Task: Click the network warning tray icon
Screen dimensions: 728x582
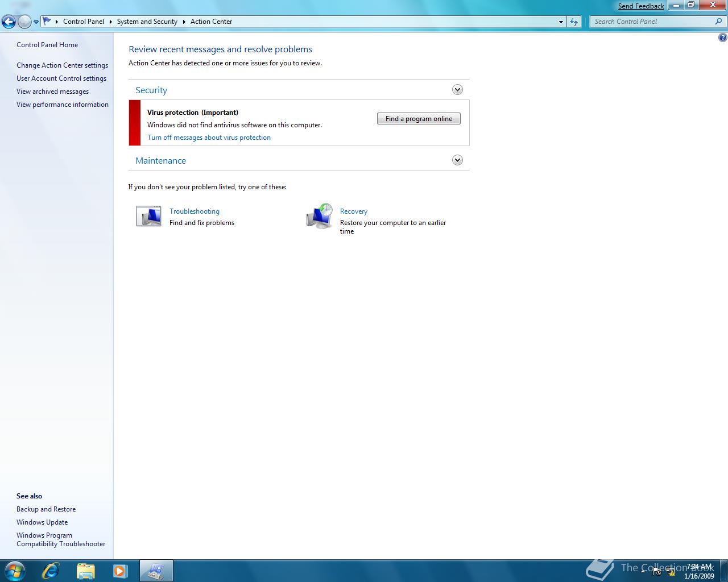Action: [x=671, y=571]
